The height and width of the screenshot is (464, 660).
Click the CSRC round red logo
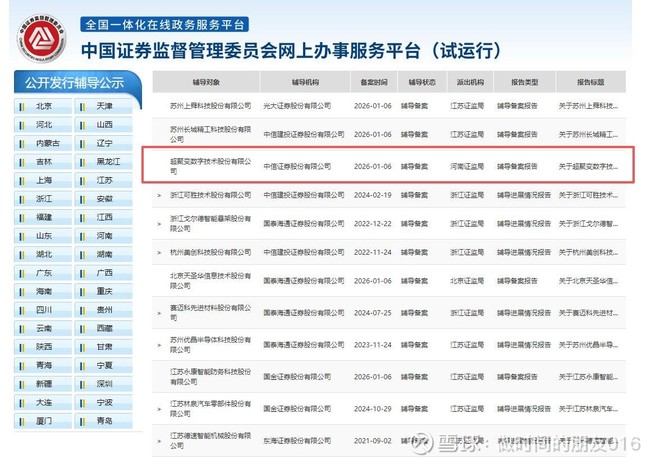41,38
